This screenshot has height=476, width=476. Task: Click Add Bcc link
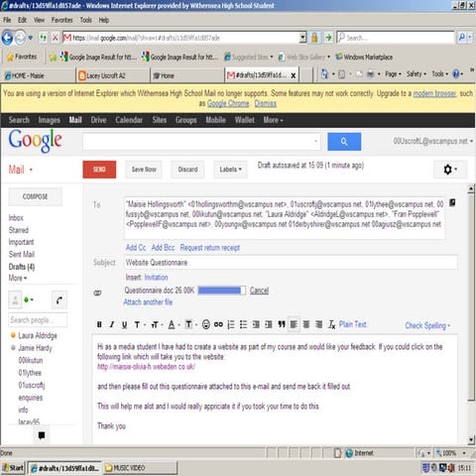(163, 248)
